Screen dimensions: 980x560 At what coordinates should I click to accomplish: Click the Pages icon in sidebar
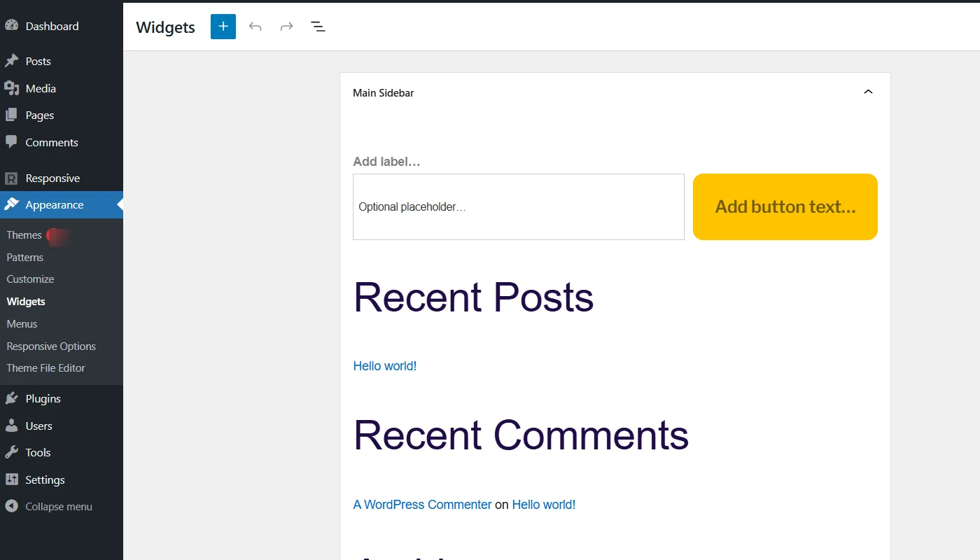11,115
